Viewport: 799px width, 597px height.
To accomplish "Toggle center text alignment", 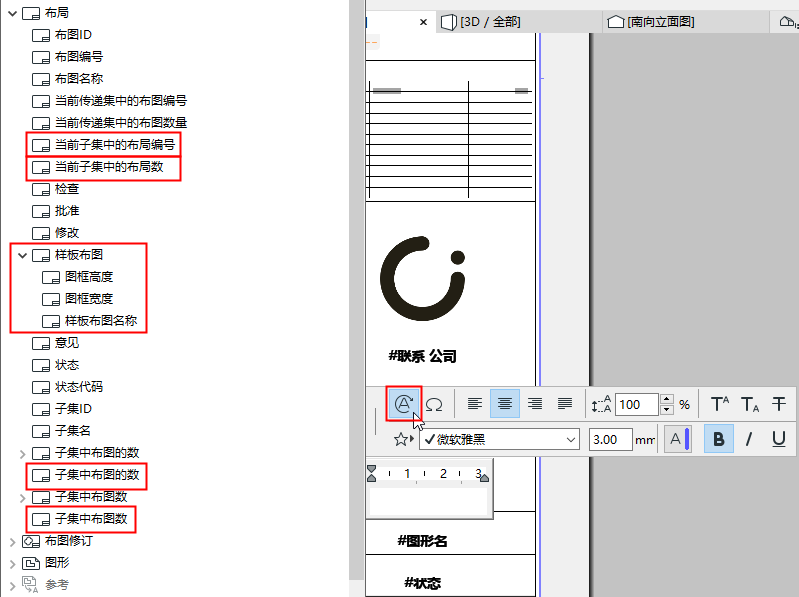I will 504,404.
